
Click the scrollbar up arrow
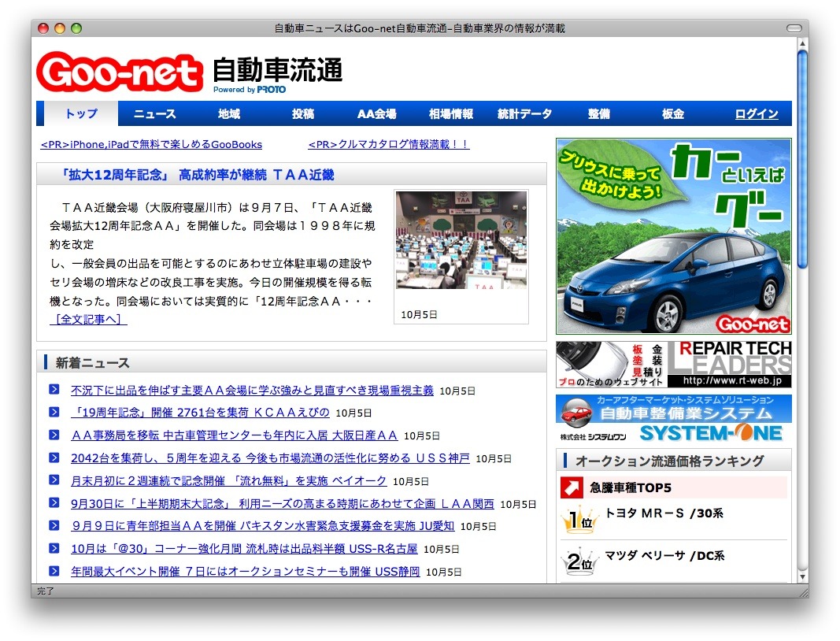tap(802, 43)
